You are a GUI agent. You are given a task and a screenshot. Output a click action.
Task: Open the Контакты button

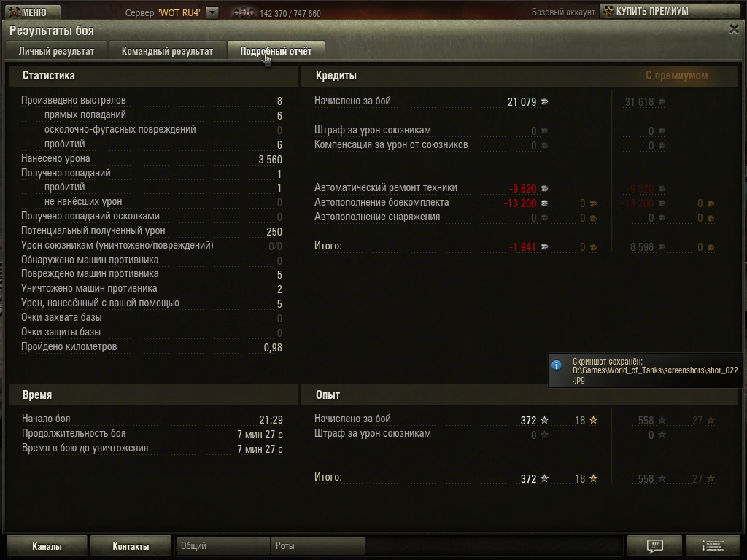point(131,546)
